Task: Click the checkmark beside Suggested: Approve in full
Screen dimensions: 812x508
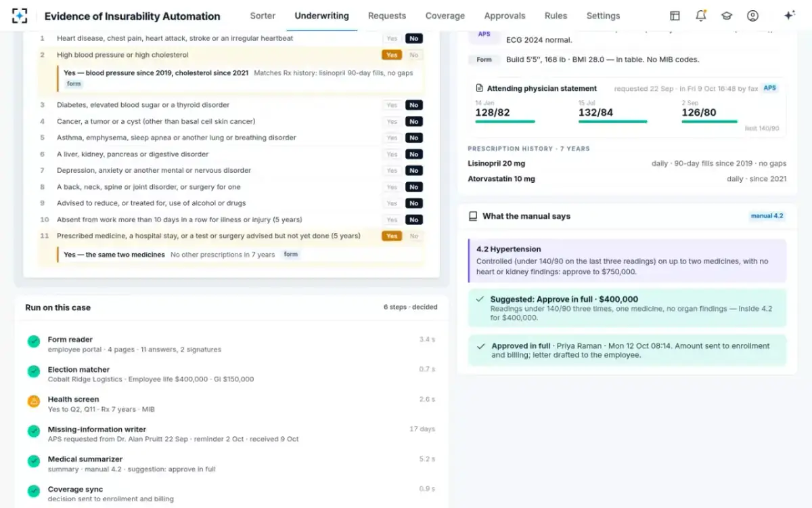Action: point(480,299)
